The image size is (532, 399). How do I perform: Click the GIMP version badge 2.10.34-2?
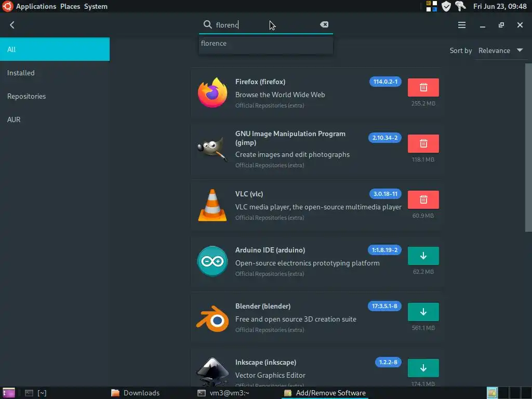point(385,138)
